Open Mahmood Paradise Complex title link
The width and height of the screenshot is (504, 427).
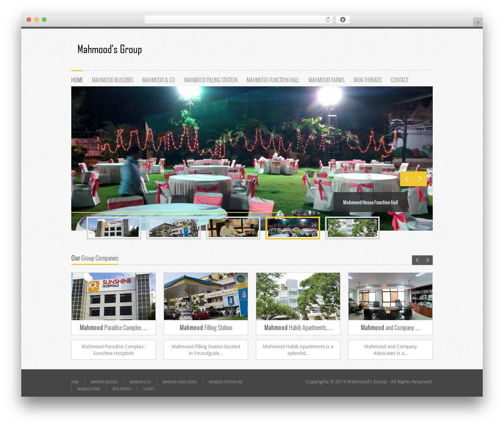tap(113, 328)
